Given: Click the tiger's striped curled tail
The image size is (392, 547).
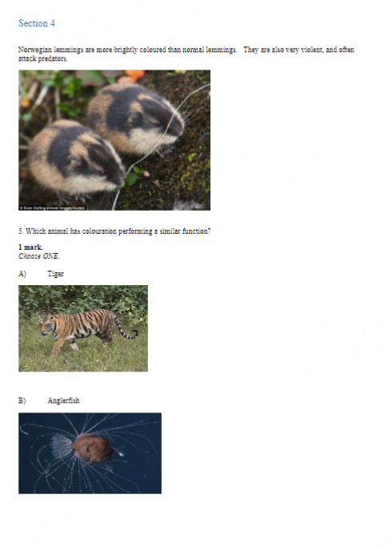Looking at the screenshot, I should [126, 328].
